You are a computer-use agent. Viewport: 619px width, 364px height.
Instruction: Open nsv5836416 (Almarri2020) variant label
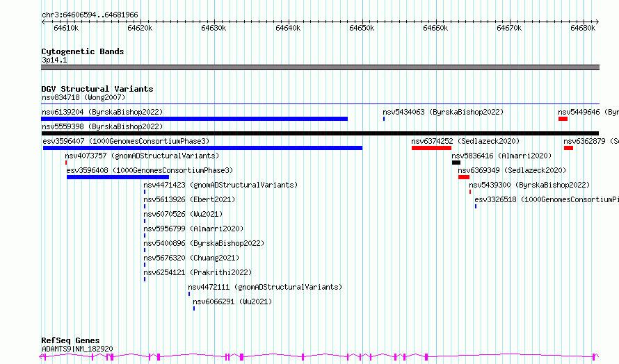pyautogui.click(x=501, y=156)
